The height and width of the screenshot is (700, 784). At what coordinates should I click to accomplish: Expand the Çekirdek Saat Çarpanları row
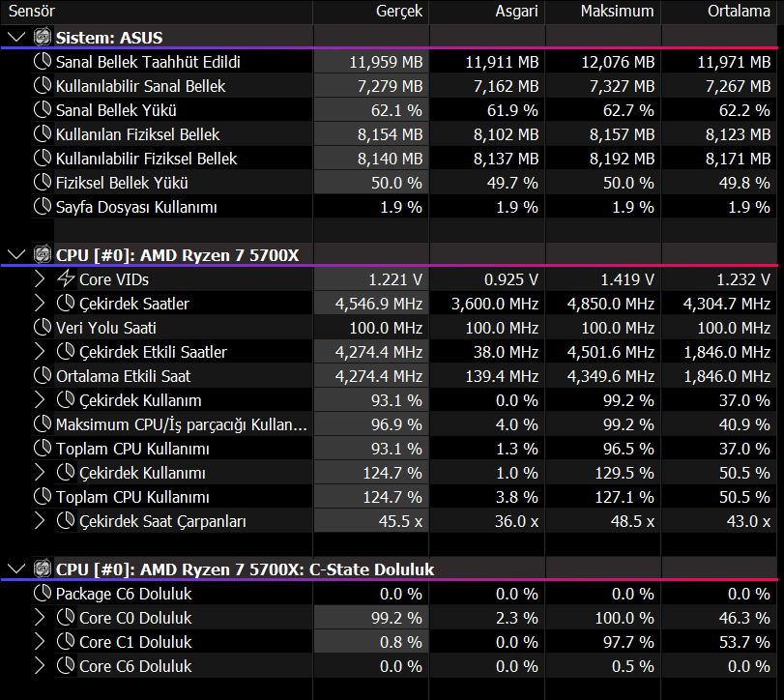pyautogui.click(x=40, y=521)
